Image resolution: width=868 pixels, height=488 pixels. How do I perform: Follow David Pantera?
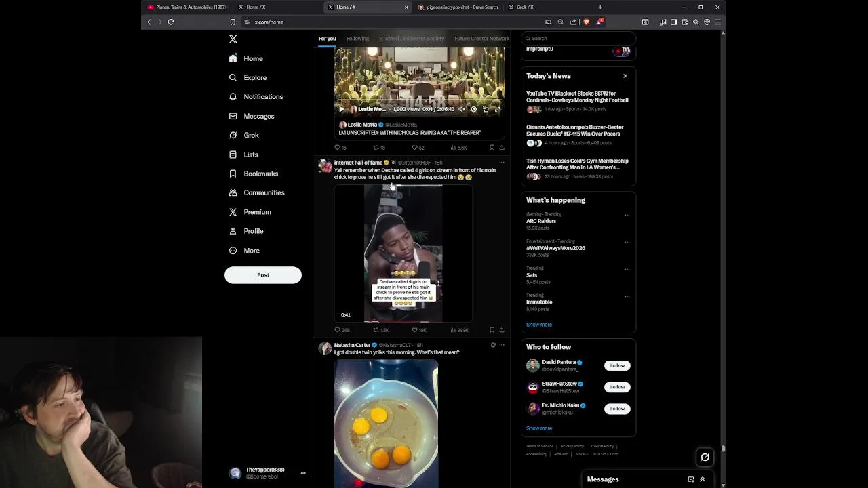[617, 365]
